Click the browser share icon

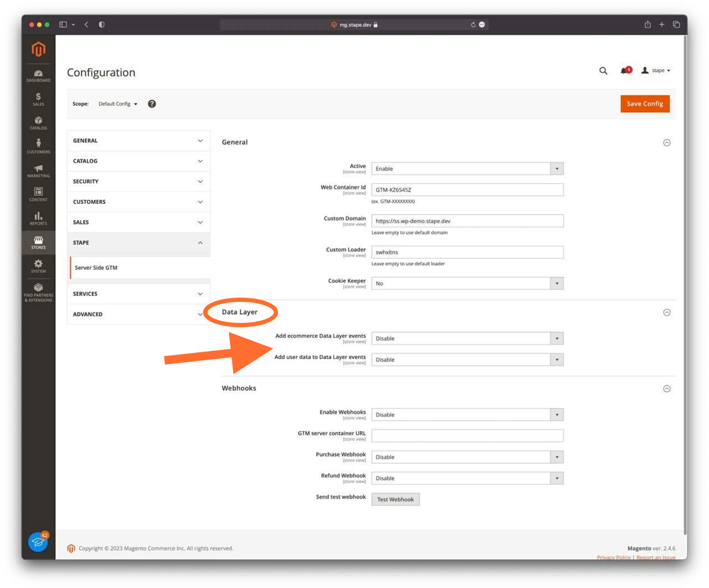[x=647, y=24]
